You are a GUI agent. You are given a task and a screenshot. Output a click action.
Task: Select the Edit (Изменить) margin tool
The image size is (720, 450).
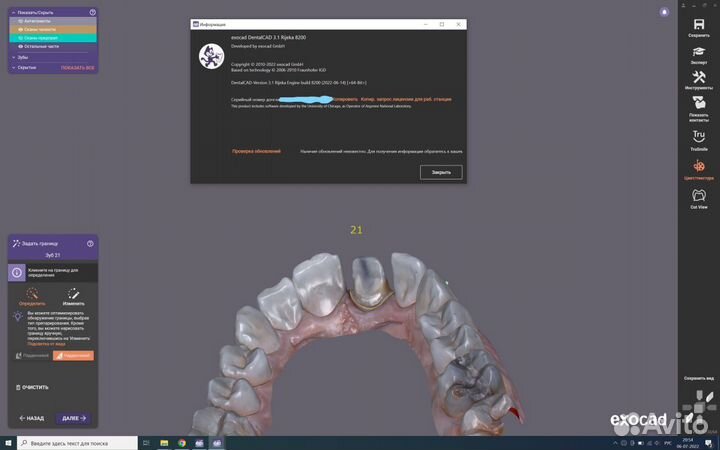click(x=74, y=295)
